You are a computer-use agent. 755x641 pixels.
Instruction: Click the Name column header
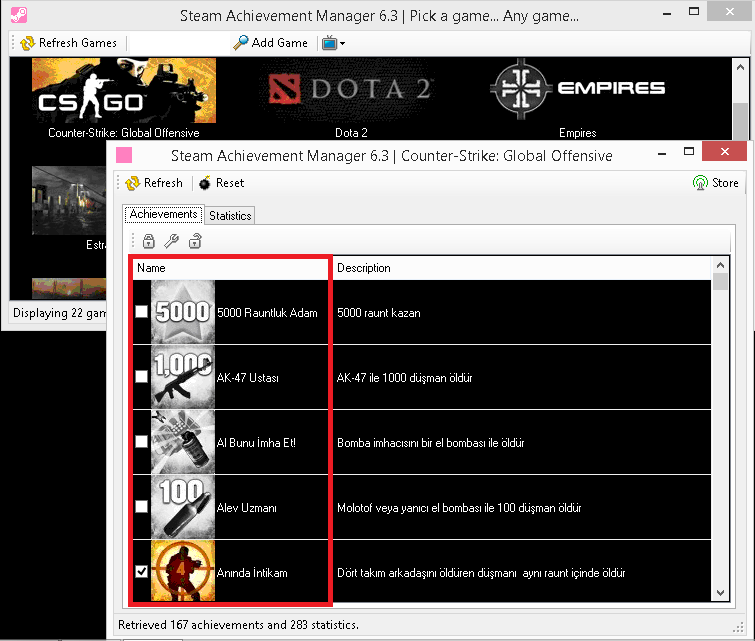point(231,268)
